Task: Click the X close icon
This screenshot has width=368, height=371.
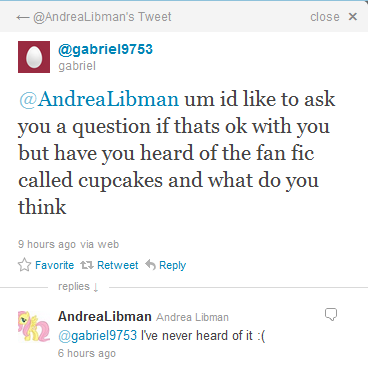Action: pyautogui.click(x=353, y=17)
